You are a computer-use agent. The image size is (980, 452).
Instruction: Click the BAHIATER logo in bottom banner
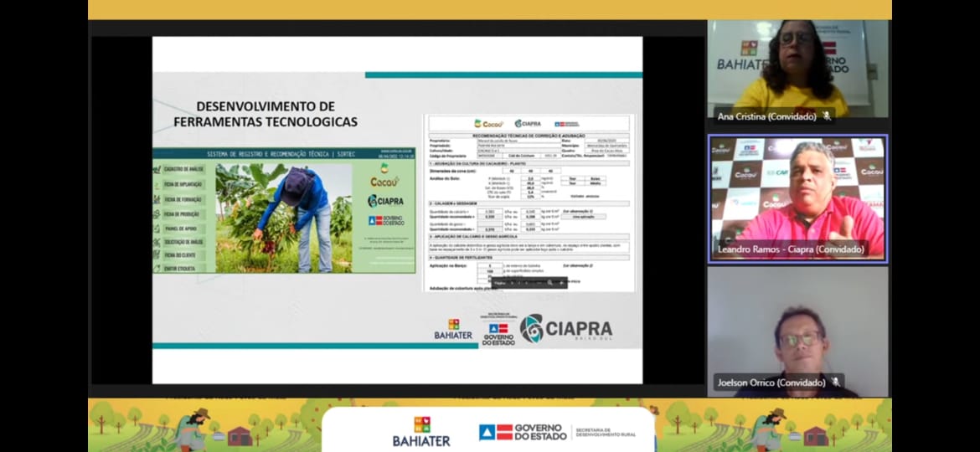[421, 431]
